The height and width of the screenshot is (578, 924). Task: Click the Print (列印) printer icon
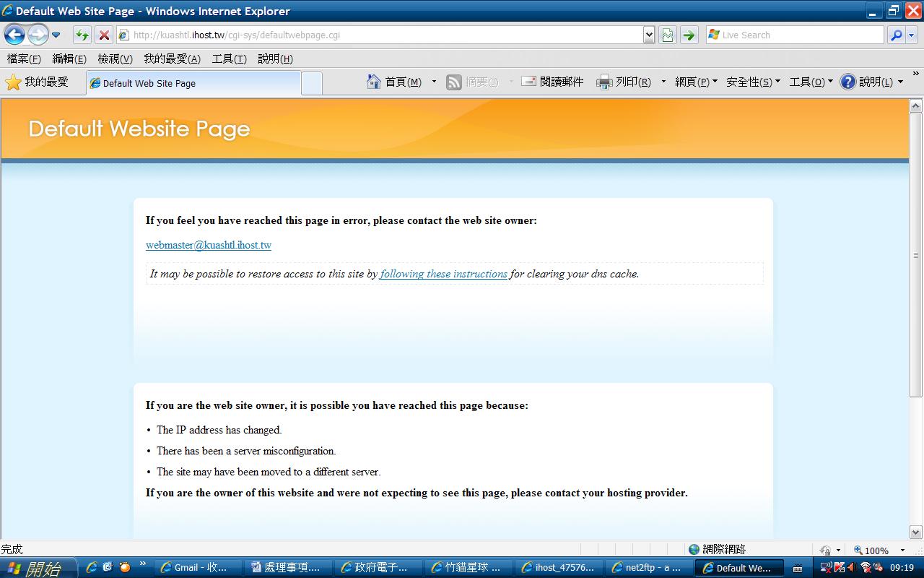[604, 82]
